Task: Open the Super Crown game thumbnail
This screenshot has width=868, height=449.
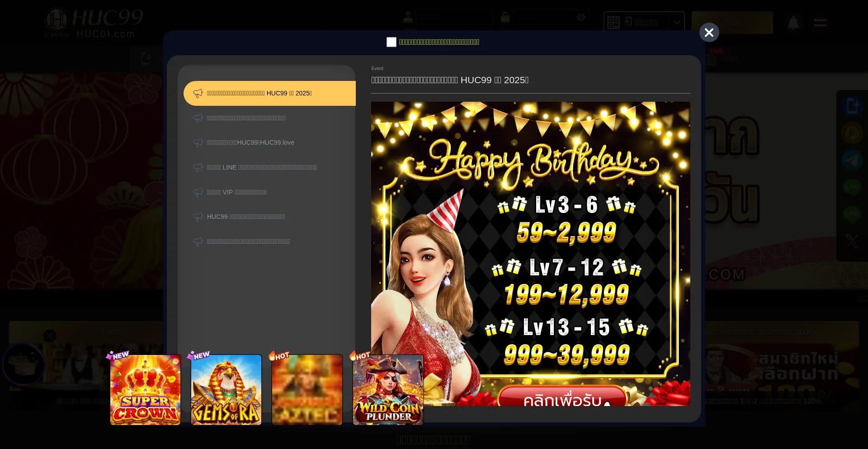Action: (x=145, y=390)
